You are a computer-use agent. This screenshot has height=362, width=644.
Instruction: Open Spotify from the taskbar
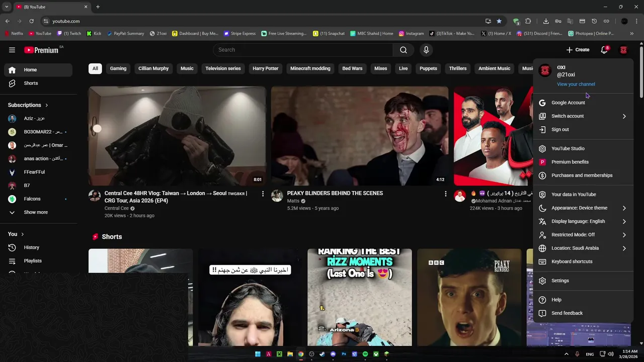point(365,354)
